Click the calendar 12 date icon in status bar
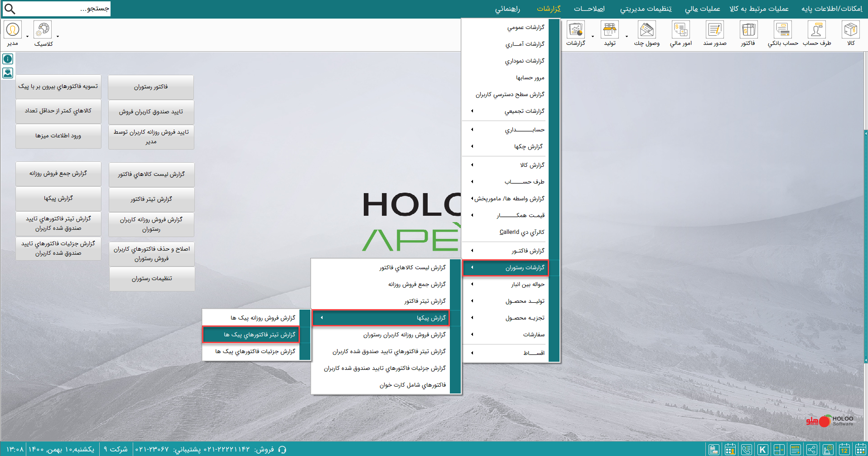This screenshot has width=868, height=456. tap(844, 450)
